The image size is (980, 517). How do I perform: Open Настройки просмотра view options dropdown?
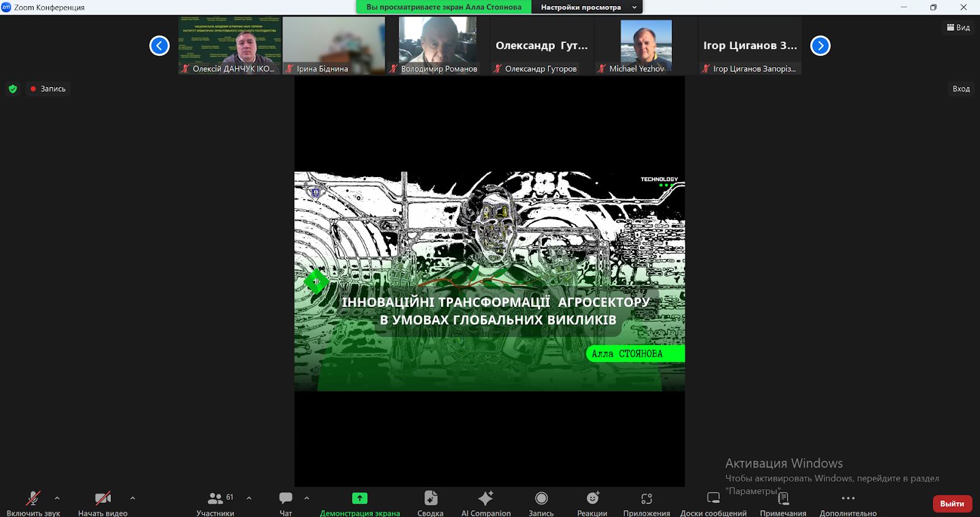coord(587,7)
